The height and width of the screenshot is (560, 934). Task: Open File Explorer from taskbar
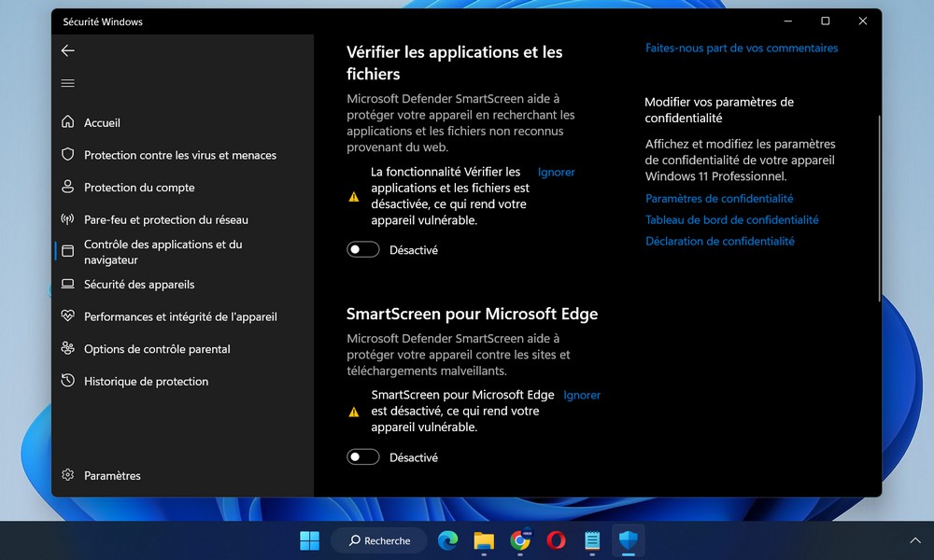click(x=484, y=540)
